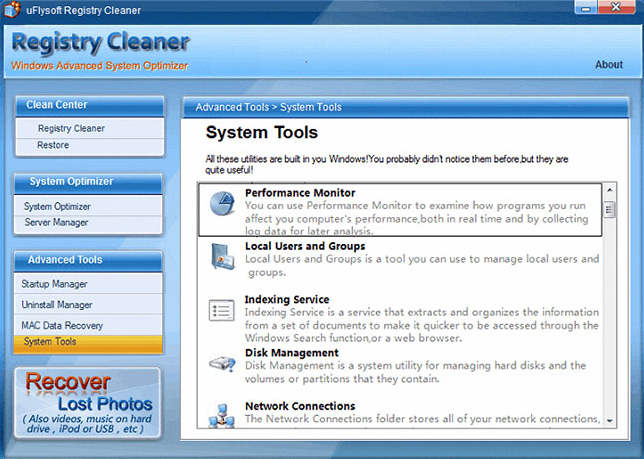Click the uFlysoft app icon in title bar
Screen dimensions: 644x459
(12, 9)
